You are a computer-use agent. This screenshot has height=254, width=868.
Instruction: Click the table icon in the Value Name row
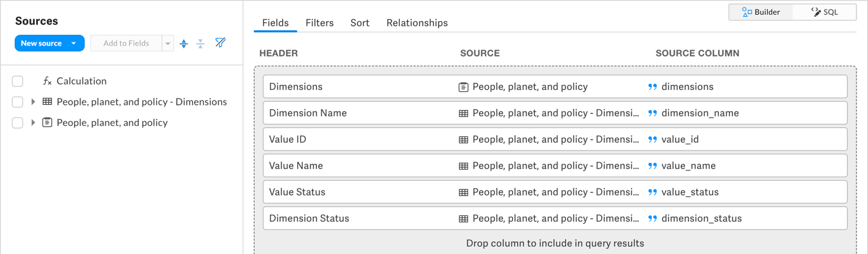tap(463, 166)
